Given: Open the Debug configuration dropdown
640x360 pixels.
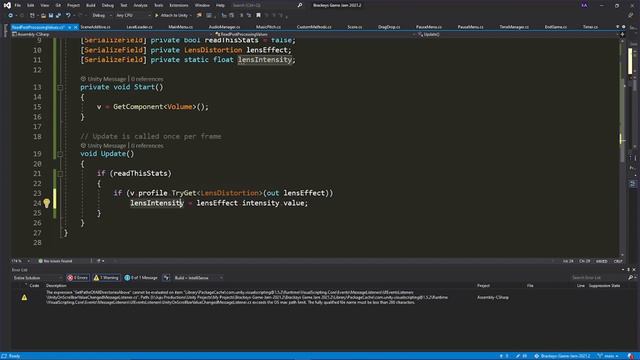Looking at the screenshot, I should tap(101, 16).
